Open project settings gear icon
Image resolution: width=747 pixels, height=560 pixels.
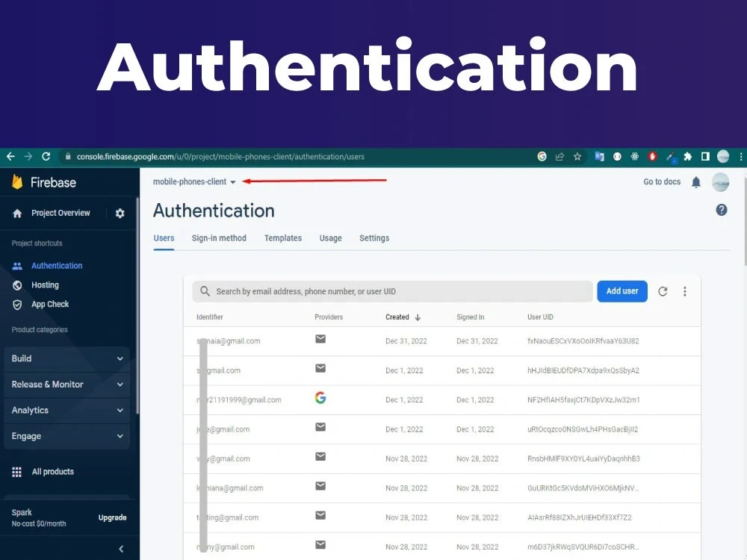[120, 214]
